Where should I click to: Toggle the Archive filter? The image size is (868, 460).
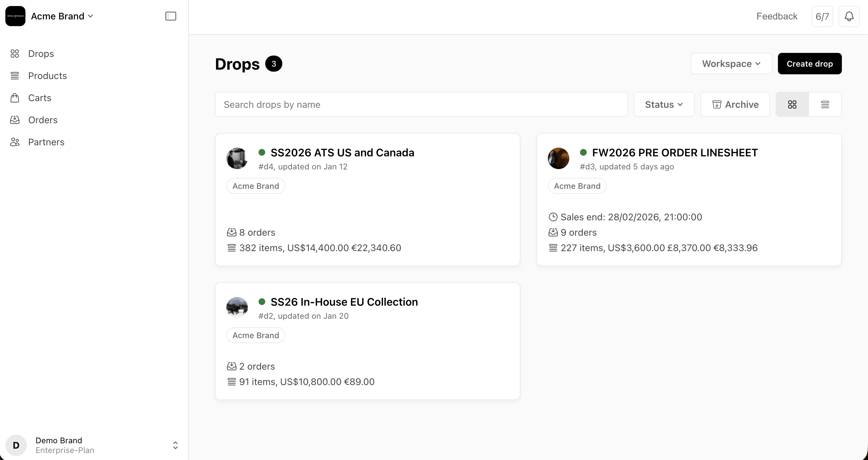click(x=735, y=104)
